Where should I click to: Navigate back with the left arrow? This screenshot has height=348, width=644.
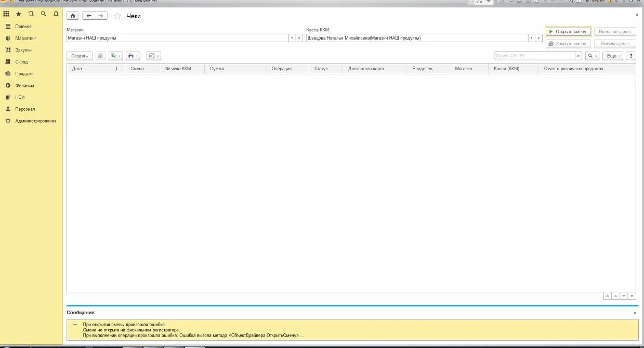pyautogui.click(x=89, y=16)
